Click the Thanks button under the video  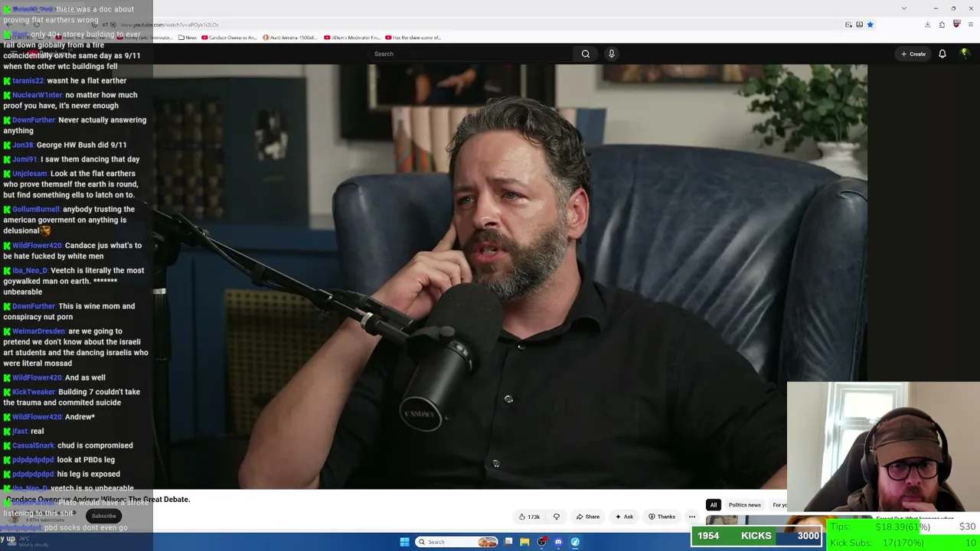click(661, 517)
